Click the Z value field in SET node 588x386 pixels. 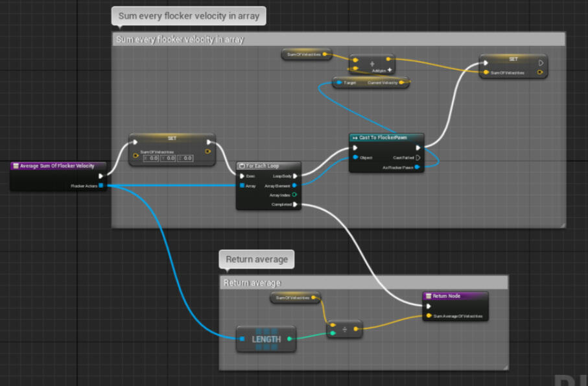[x=185, y=158]
